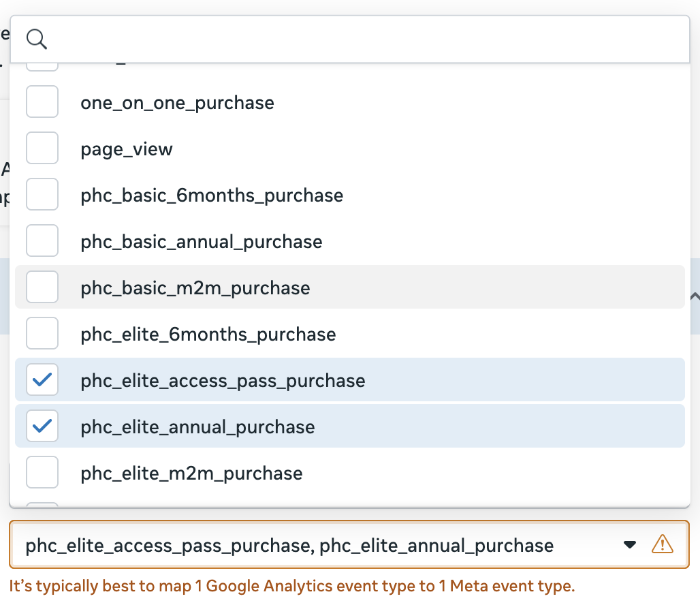This screenshot has width=700, height=605.
Task: Check the phc_basic_6months_purchase checkbox
Action: [x=42, y=194]
